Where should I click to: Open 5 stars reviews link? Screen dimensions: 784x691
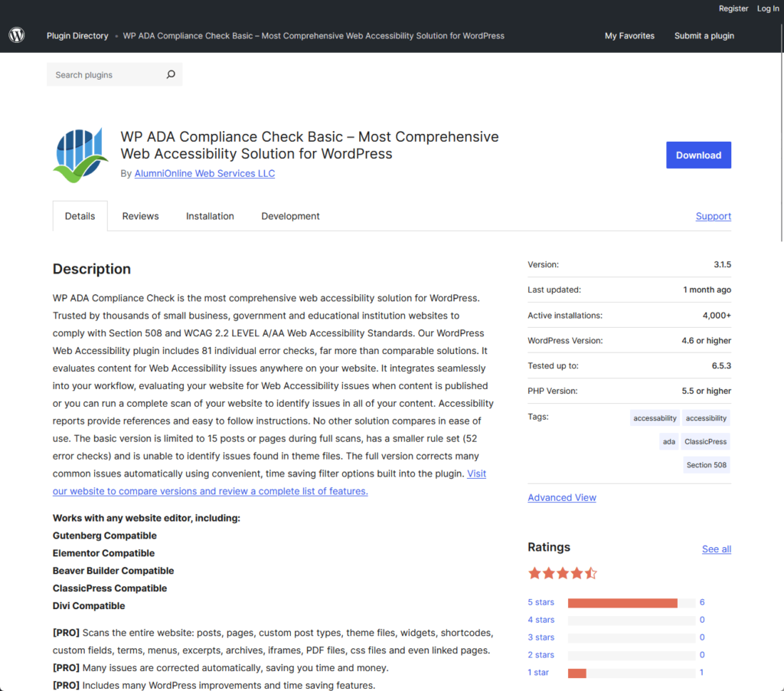click(541, 602)
